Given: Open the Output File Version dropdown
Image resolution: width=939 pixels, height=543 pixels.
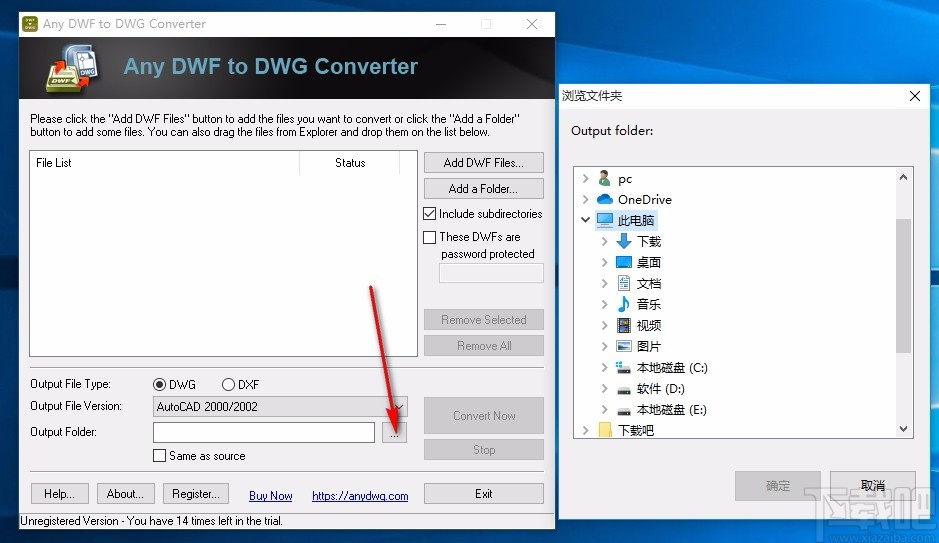Looking at the screenshot, I should (280, 407).
